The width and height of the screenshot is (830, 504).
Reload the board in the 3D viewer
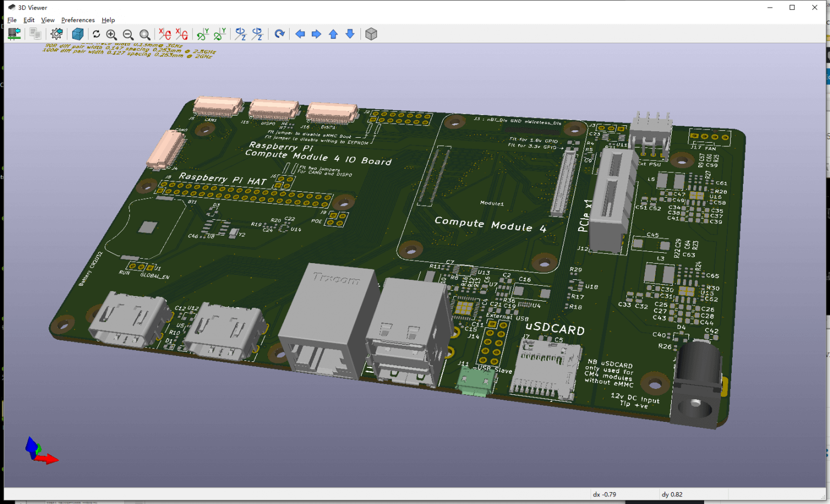(14, 33)
